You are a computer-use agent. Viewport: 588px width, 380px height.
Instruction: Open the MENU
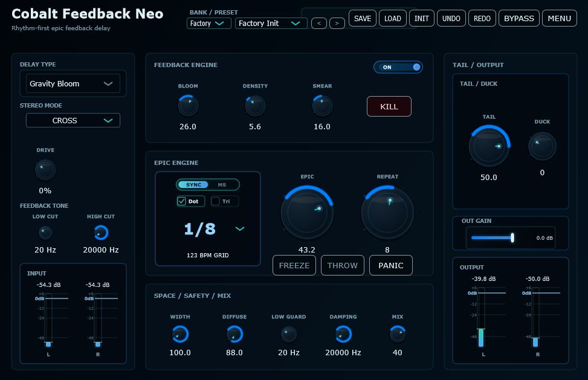pyautogui.click(x=559, y=18)
